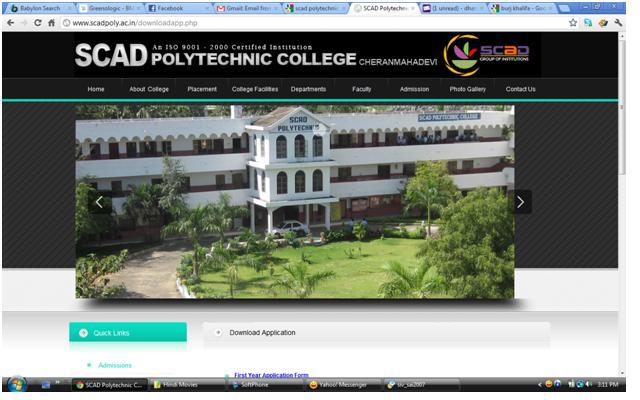Reload the page with the refresh icon

[x=38, y=23]
